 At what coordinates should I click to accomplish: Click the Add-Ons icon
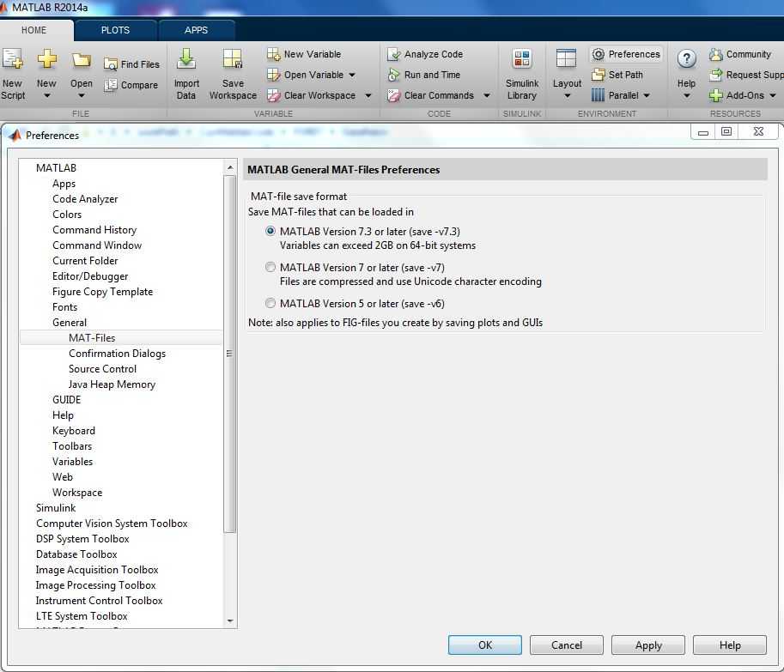tap(716, 95)
